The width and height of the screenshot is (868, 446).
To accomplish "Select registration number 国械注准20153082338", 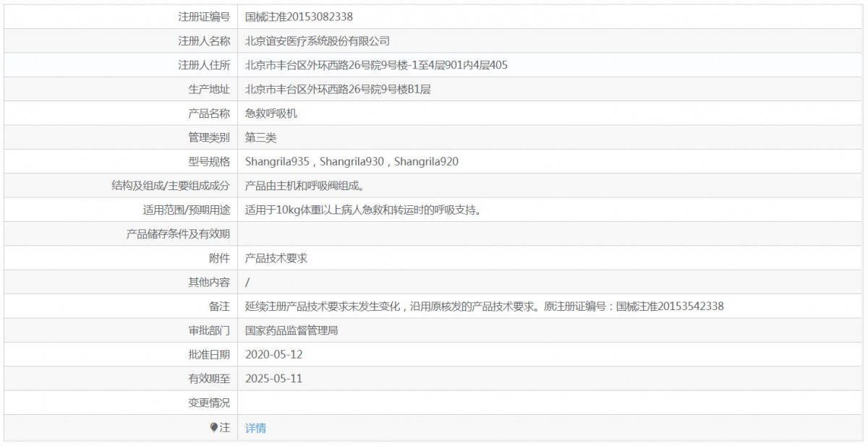I will 299,17.
